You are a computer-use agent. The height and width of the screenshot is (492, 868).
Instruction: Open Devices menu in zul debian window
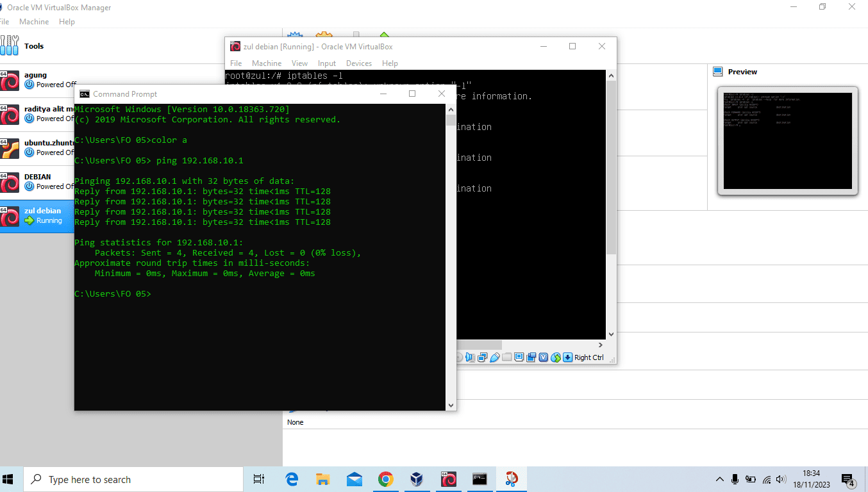tap(359, 63)
